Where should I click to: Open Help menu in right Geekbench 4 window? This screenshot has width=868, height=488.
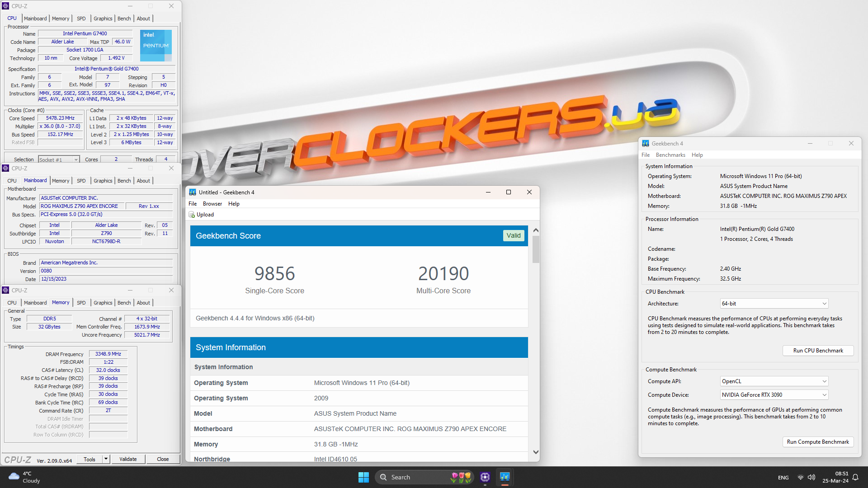coord(697,155)
